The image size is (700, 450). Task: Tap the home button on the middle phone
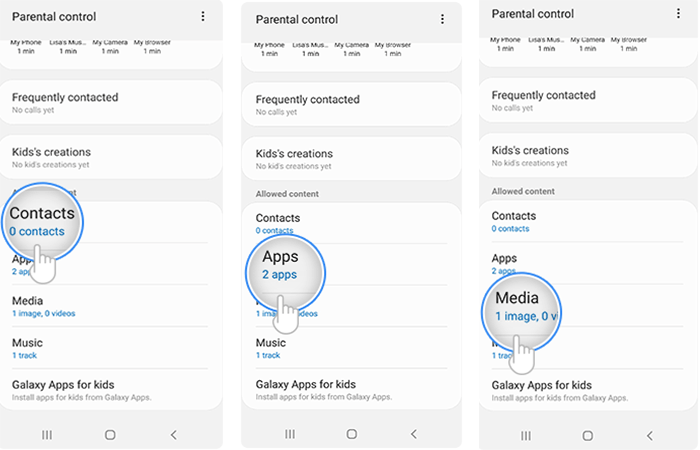352,433
